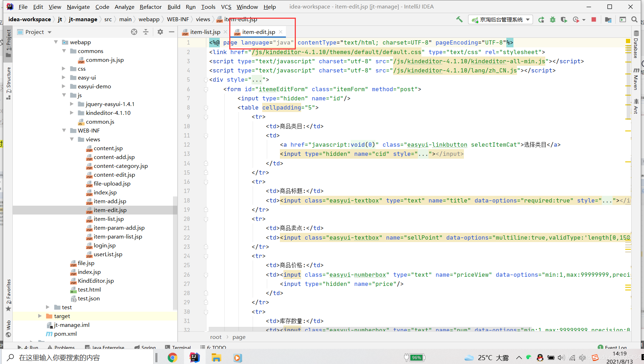644x364 pixels.
Task: Click the Debug bug icon
Action: pyautogui.click(x=553, y=20)
